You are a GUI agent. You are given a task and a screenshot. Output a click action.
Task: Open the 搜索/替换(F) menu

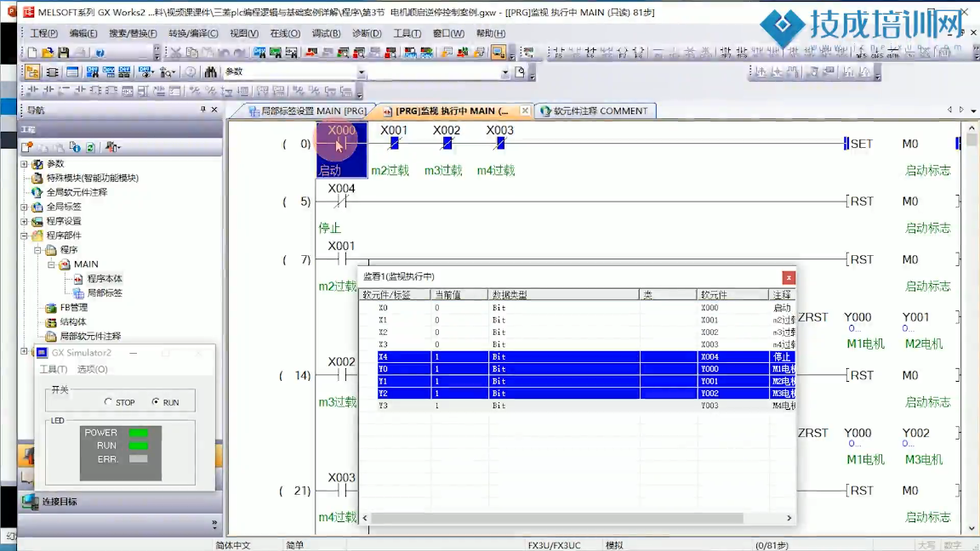point(133,33)
